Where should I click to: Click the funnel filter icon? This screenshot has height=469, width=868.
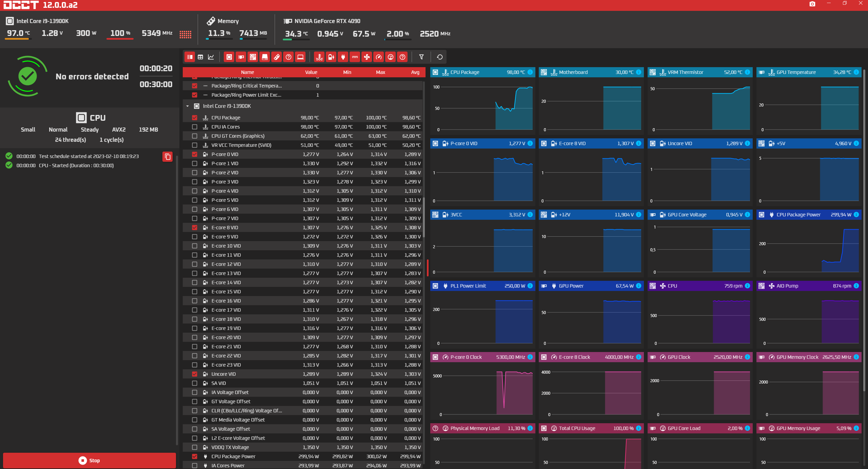click(421, 57)
